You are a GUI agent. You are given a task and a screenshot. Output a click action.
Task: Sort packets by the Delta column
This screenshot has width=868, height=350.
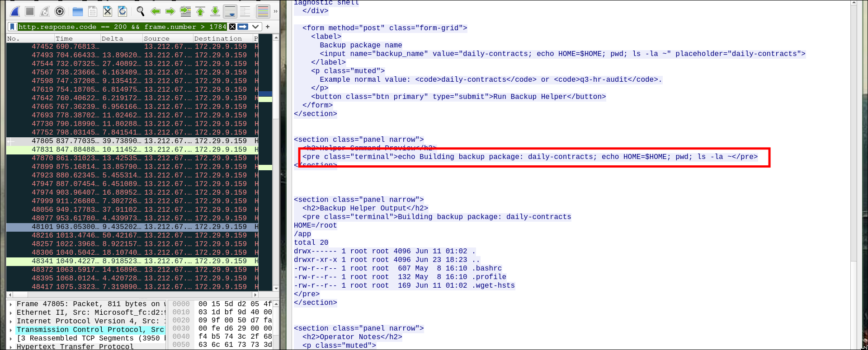point(122,38)
